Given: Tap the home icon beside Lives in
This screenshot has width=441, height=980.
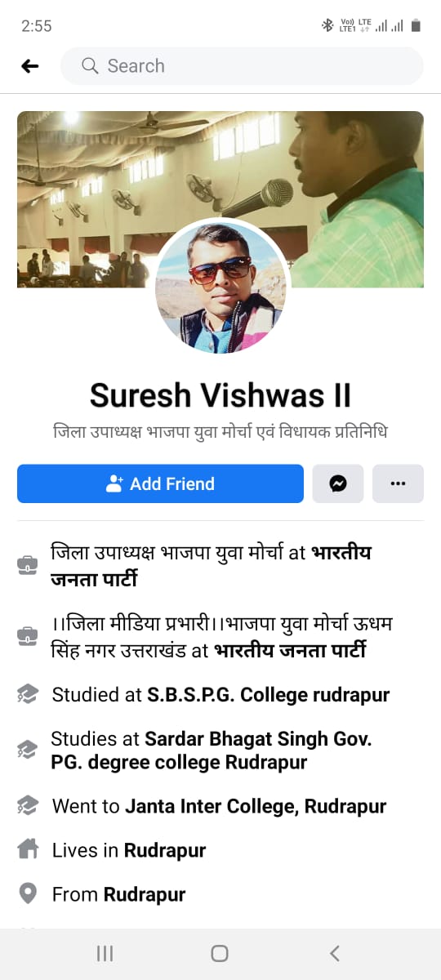Looking at the screenshot, I should 28,850.
